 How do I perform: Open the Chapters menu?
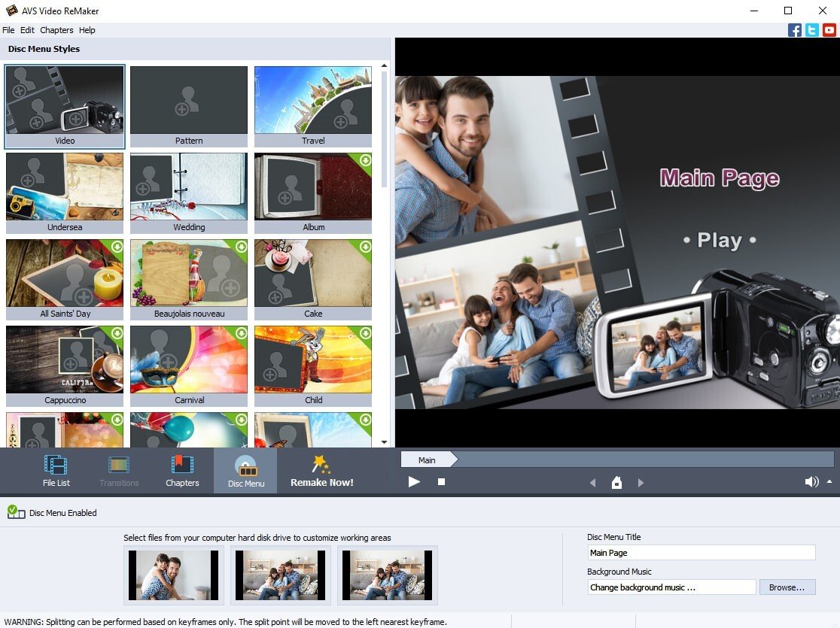coord(56,30)
